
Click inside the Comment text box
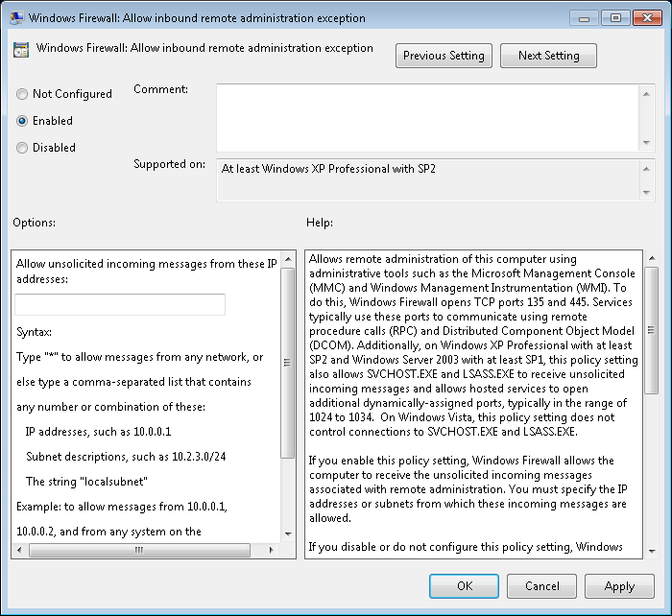[x=427, y=118]
